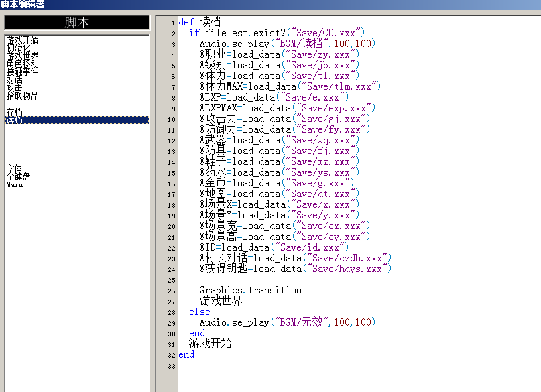Click the @EXP=load_data Save/e.xxx line

click(274, 97)
